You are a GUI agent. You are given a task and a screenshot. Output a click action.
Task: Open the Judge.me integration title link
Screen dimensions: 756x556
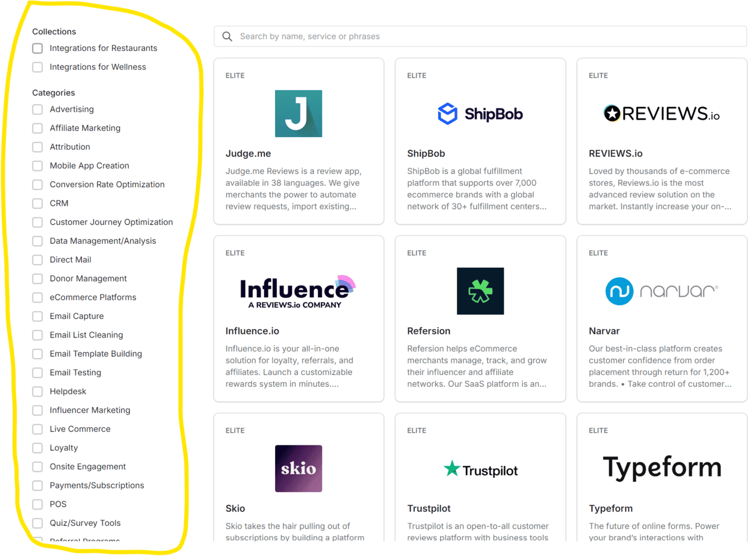[x=248, y=153]
